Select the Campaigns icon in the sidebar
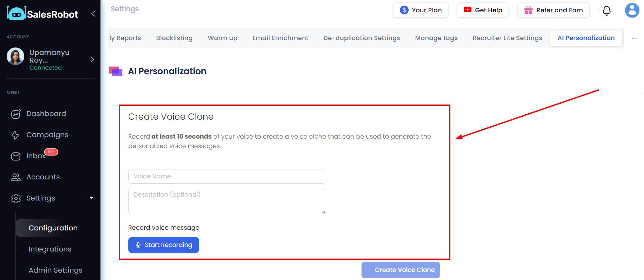The width and height of the screenshot is (644, 280). (15, 135)
